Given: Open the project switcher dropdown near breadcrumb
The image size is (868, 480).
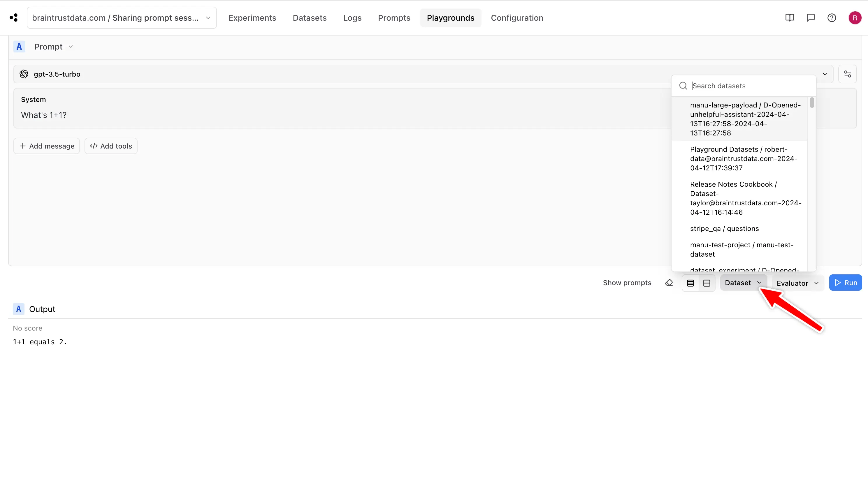Looking at the screenshot, I should tap(208, 18).
